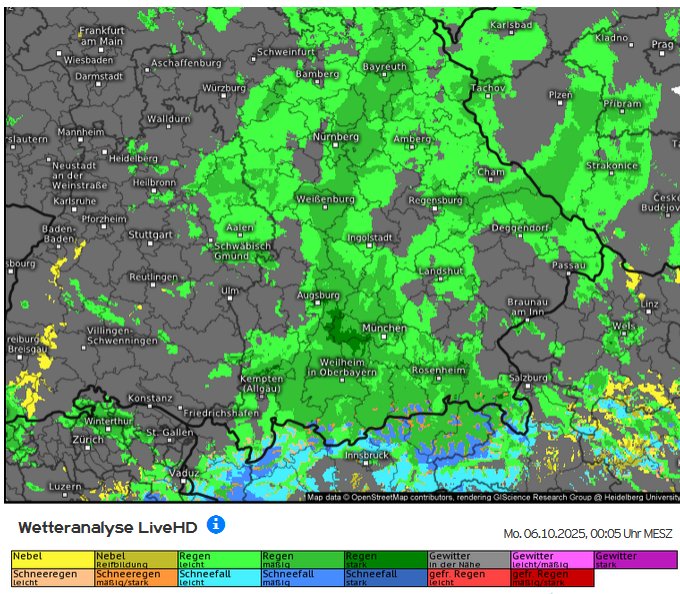Click the Schneefall mäßig blue swatch
The height and width of the screenshot is (594, 680).
click(302, 577)
